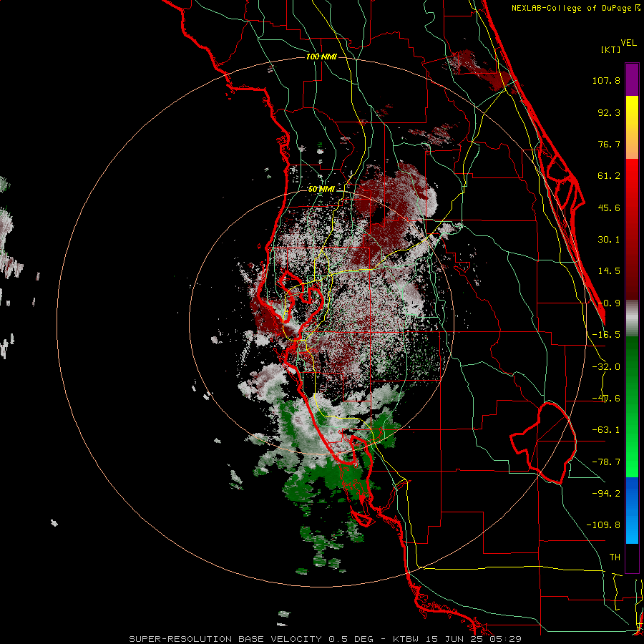Click the Lake Okeechobee outline on the map
The width and height of the screenshot is (644, 644).
coord(543,443)
